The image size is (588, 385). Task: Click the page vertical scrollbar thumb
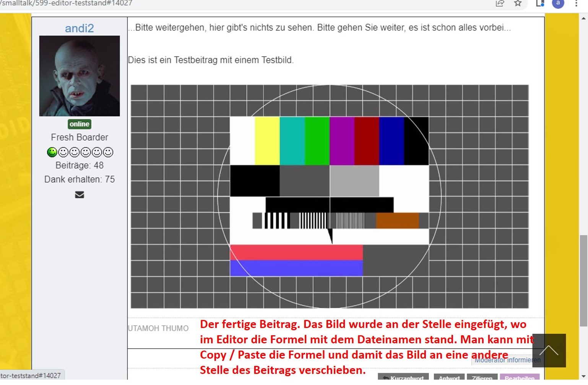[583, 281]
